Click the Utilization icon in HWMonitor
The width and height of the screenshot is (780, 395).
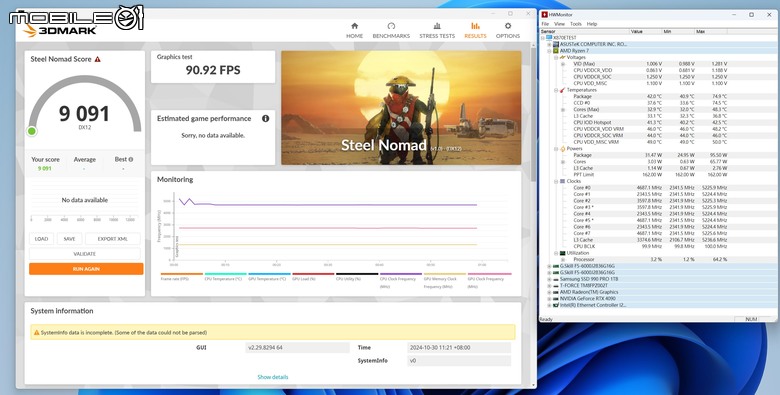(563, 253)
